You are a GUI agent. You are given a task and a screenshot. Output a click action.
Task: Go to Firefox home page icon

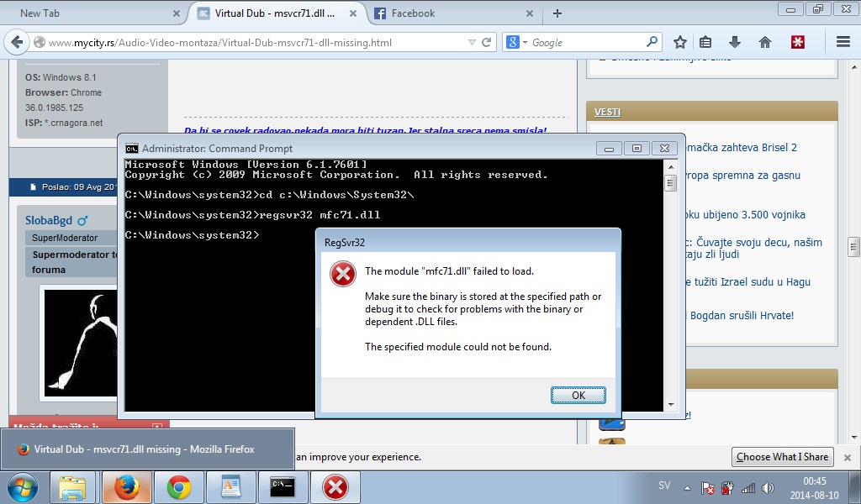click(x=765, y=42)
